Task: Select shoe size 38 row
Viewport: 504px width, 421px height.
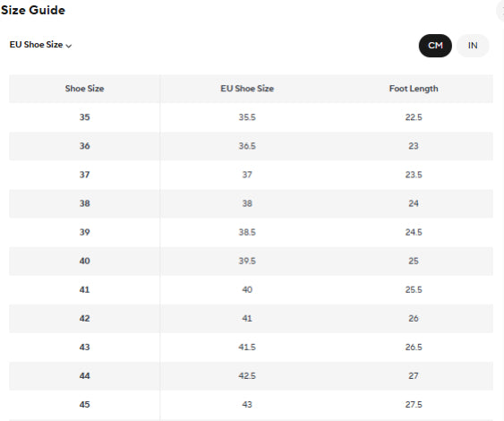Action: tap(251, 203)
